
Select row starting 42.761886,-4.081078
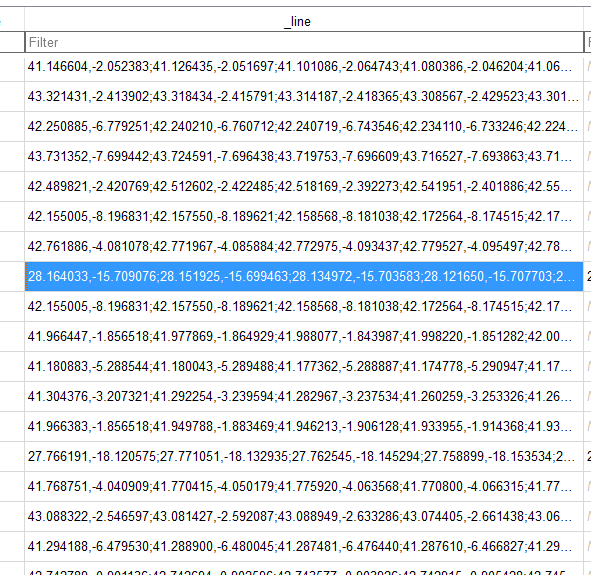304,246
